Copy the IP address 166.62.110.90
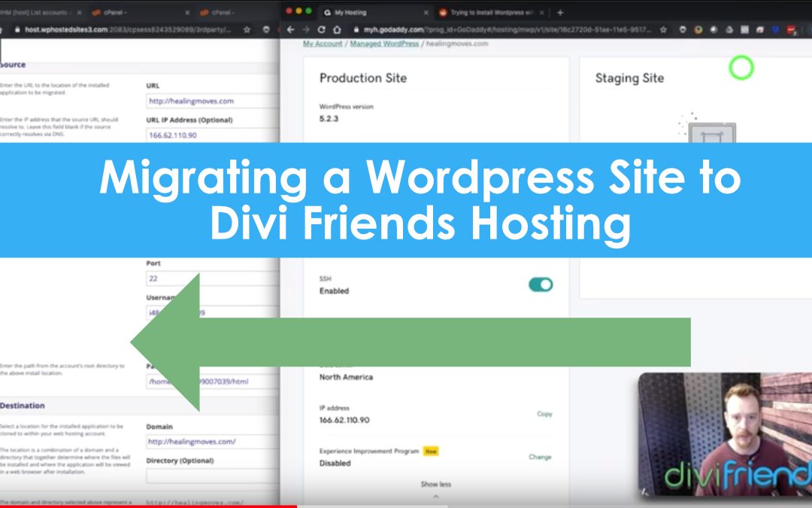The image size is (812, 508). point(544,414)
